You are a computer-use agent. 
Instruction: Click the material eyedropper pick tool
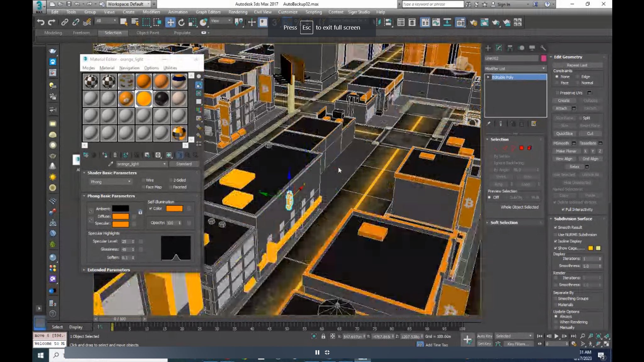[x=110, y=164]
